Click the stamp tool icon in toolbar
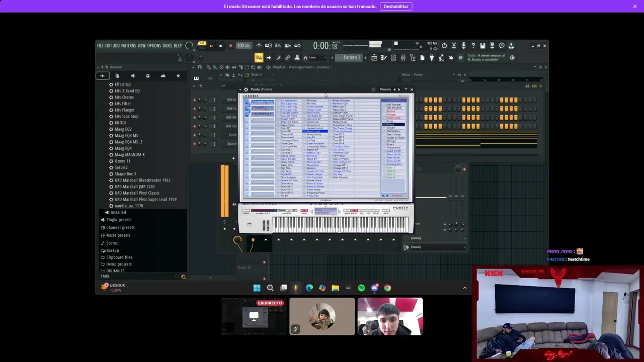Image resolution: width=644 pixels, height=362 pixels. coord(297,57)
